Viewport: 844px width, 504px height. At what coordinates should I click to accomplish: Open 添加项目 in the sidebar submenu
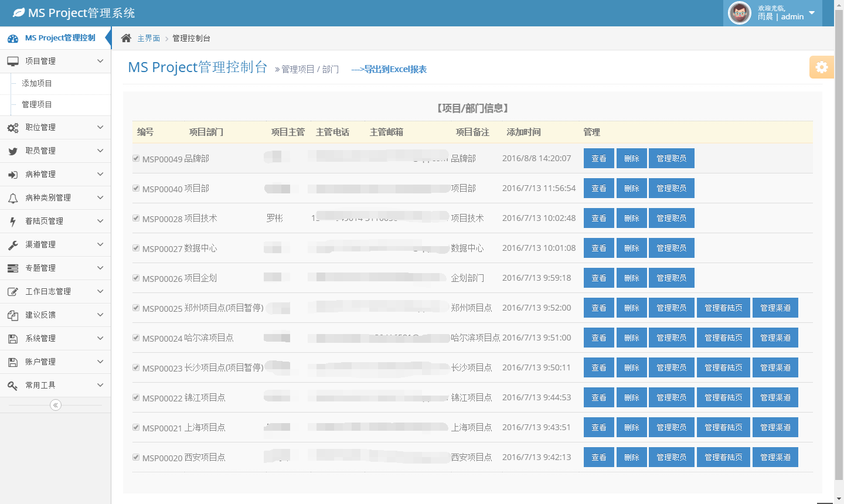pos(37,83)
